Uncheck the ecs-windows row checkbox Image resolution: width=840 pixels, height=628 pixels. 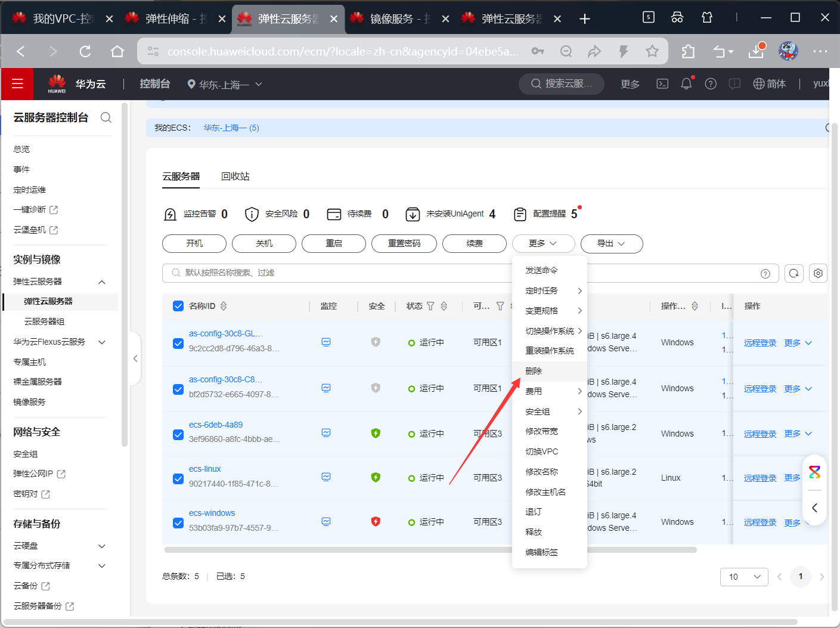[x=178, y=523]
